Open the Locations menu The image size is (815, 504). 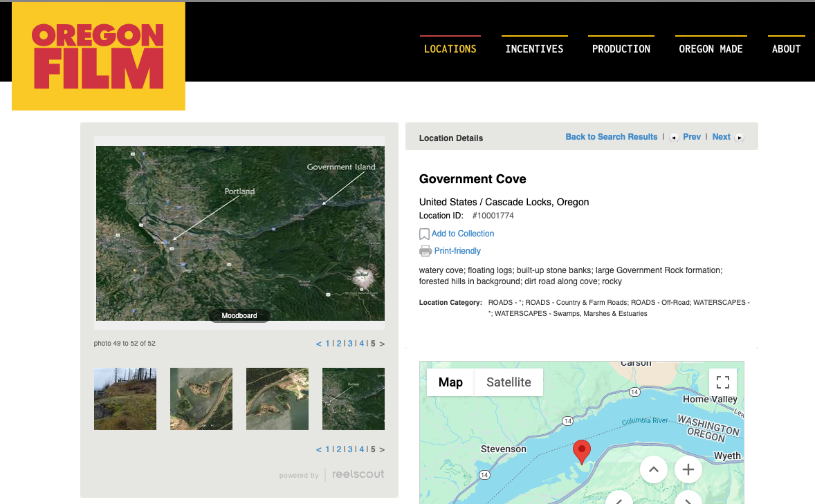[x=450, y=49]
